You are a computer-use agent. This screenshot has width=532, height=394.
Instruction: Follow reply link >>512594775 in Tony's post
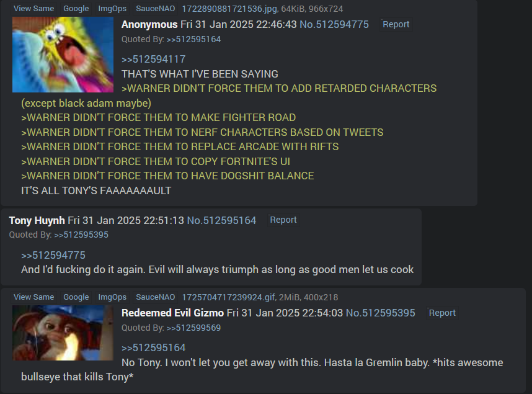[53, 255]
